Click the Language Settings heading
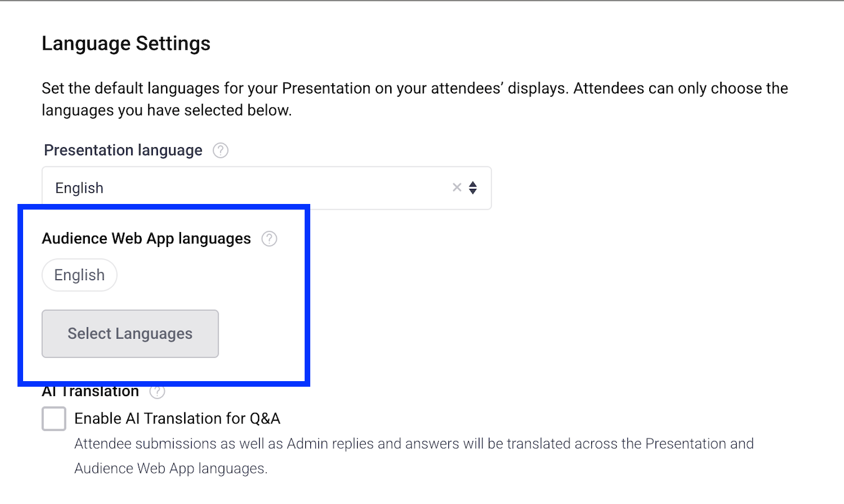844x504 pixels. [126, 44]
